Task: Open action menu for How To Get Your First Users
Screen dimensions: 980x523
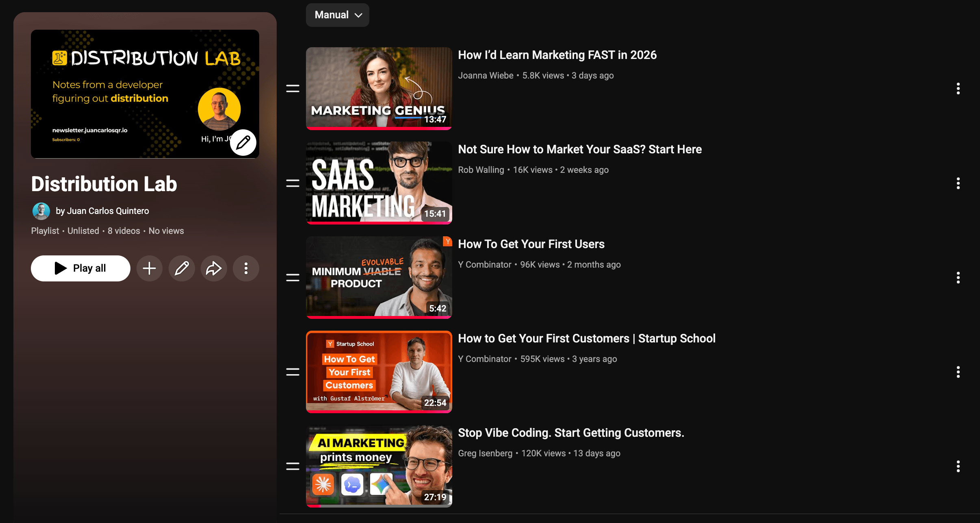Action: coord(958,278)
